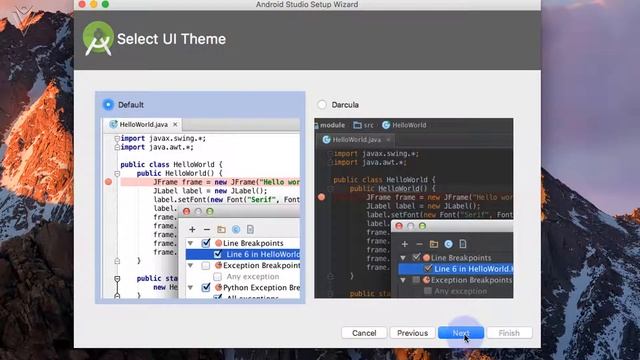The width and height of the screenshot is (640, 360).
Task: Click src folder breadcrumb in Darcula preview
Action: point(363,125)
